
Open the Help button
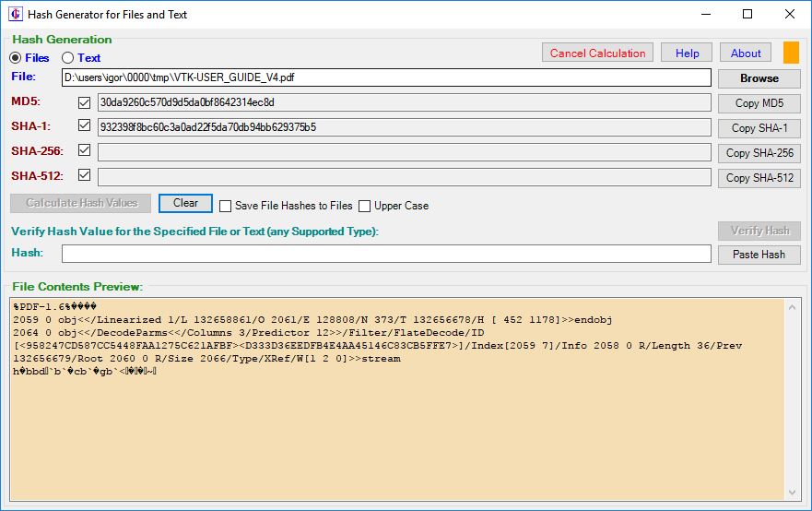click(x=687, y=53)
